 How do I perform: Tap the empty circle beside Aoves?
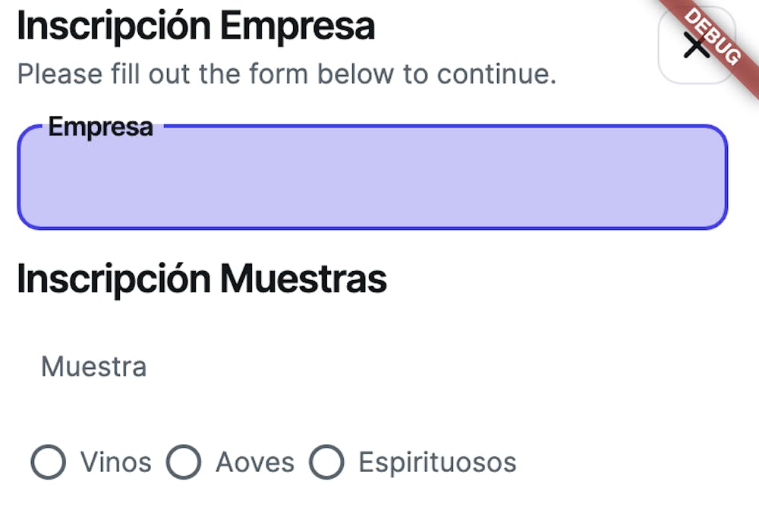[x=184, y=462]
